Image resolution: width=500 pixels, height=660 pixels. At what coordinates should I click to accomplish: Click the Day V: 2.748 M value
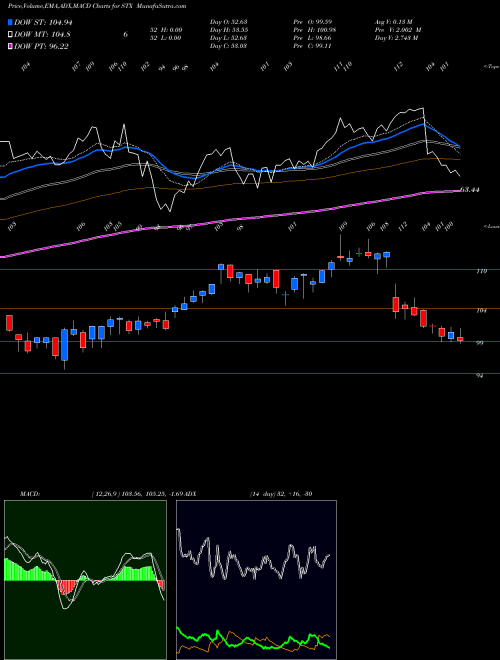396,38
